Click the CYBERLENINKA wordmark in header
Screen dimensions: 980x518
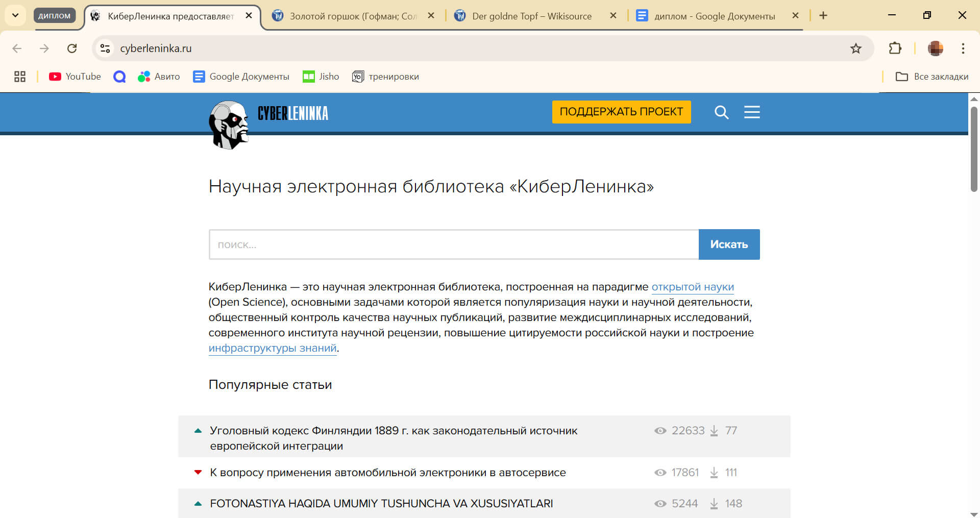(x=292, y=113)
